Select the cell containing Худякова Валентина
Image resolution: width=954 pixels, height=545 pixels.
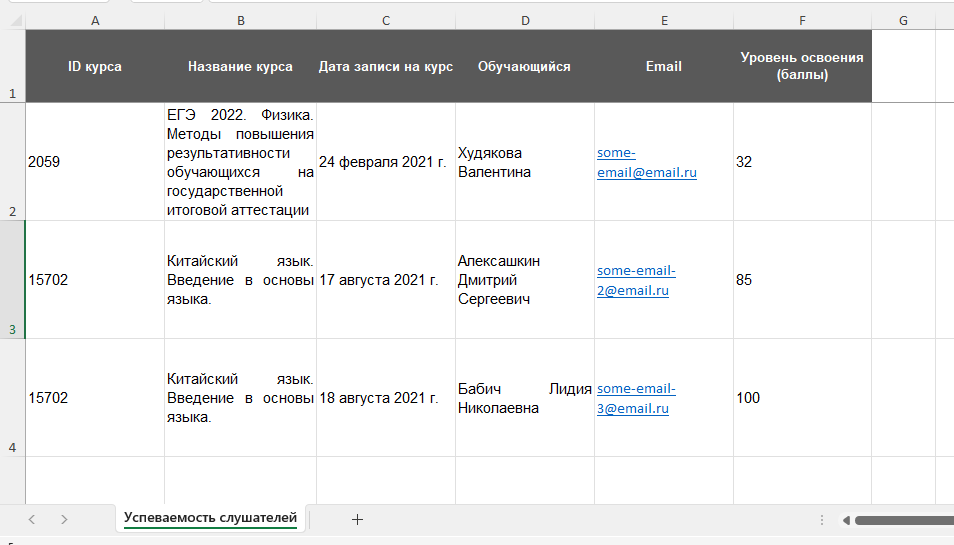(x=524, y=162)
